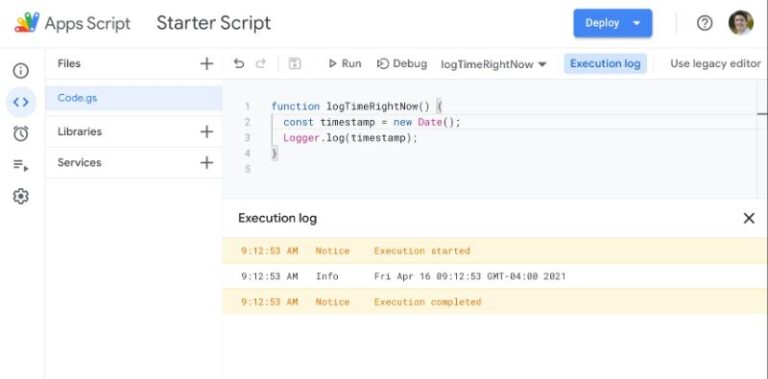
Task: Select the Execution completed log row
Action: click(495, 302)
